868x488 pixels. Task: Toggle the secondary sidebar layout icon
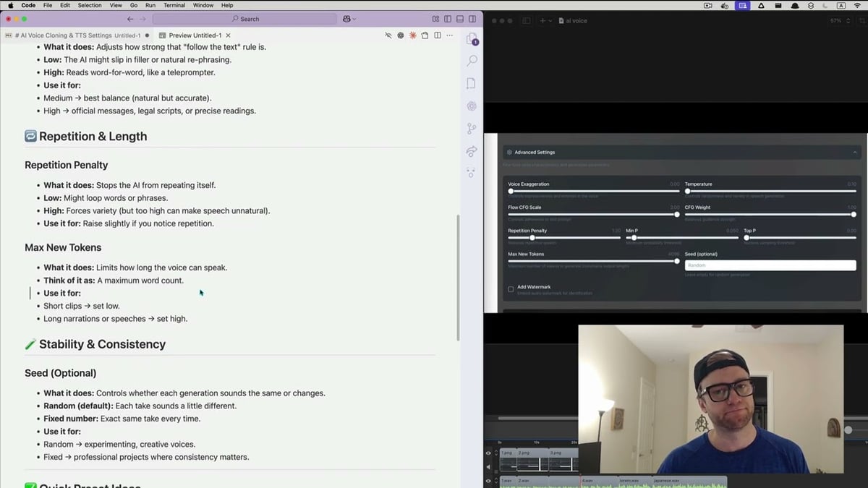[x=472, y=19]
